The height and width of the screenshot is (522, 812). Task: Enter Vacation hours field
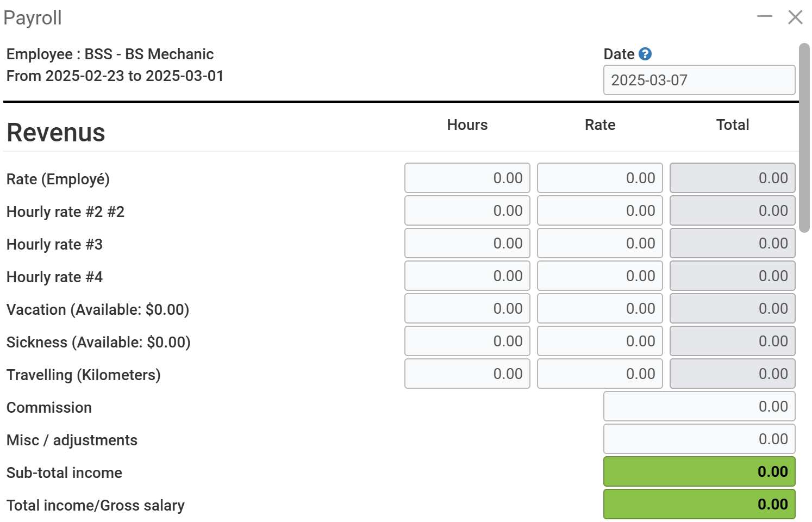(467, 308)
